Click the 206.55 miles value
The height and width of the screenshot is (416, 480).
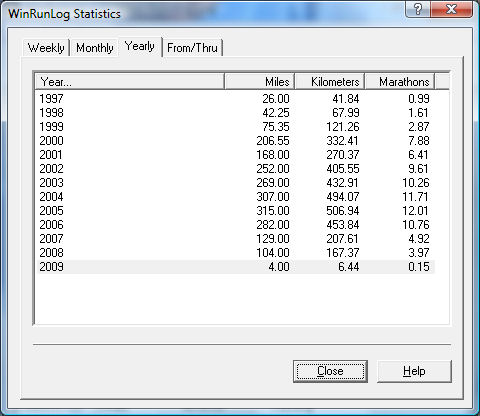click(273, 141)
